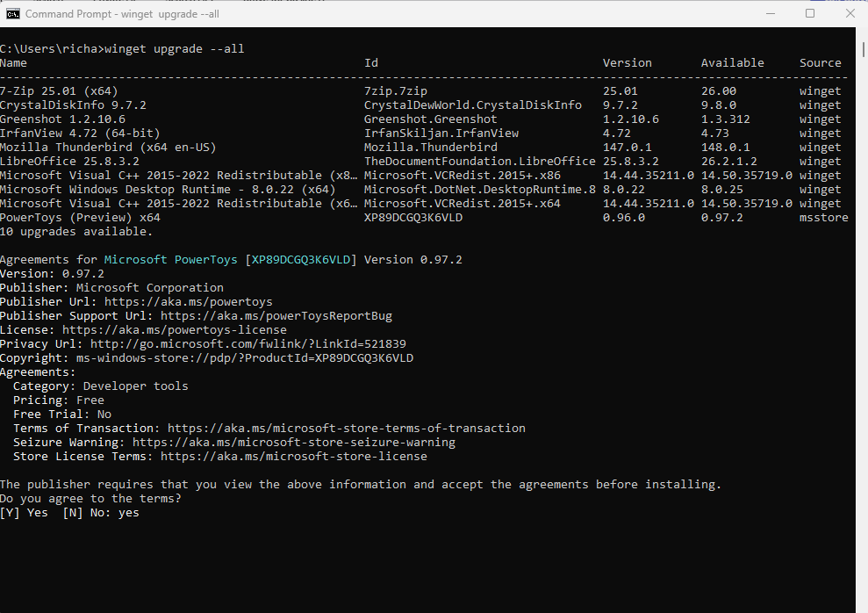Click the '[Y] Yes' prompt option

click(x=24, y=513)
